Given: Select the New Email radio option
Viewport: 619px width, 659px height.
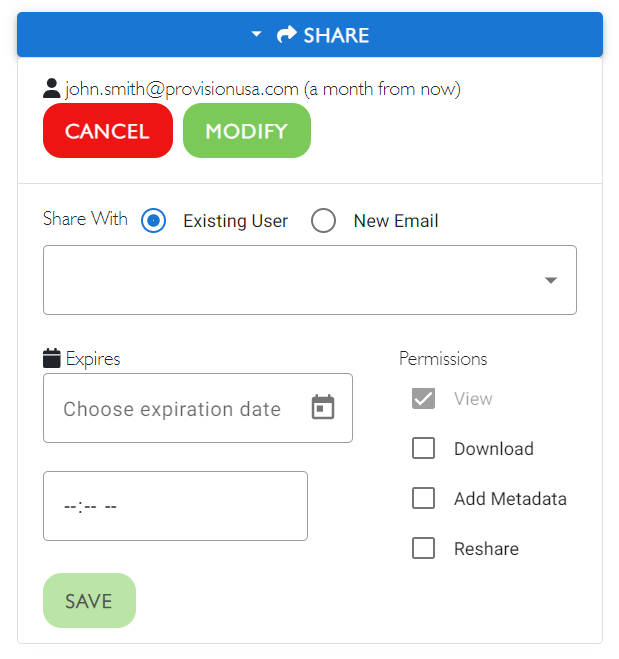Looking at the screenshot, I should coord(323,220).
